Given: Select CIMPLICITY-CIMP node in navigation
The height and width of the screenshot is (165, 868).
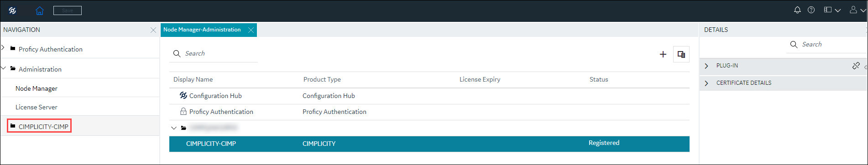Looking at the screenshot, I should click(x=43, y=127).
